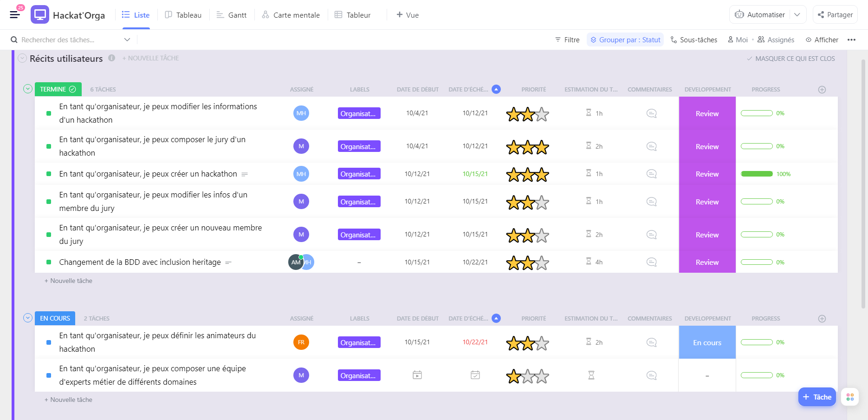Open the hamburger menu with notification badge
This screenshot has height=420, width=868.
click(15, 14)
